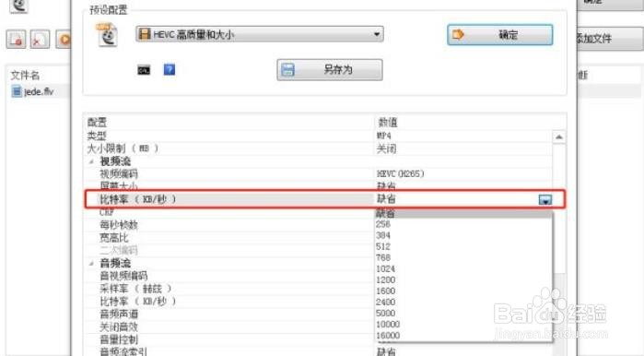Select the 大小限制 (MB) row
This screenshot has width=644, height=356.
(123, 148)
